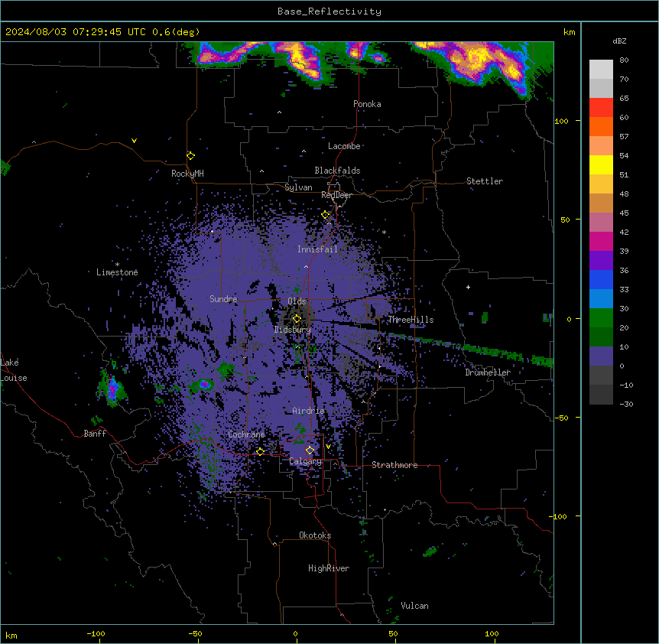
Task: Click the small storm cell echo north of Banff
Action: point(112,389)
